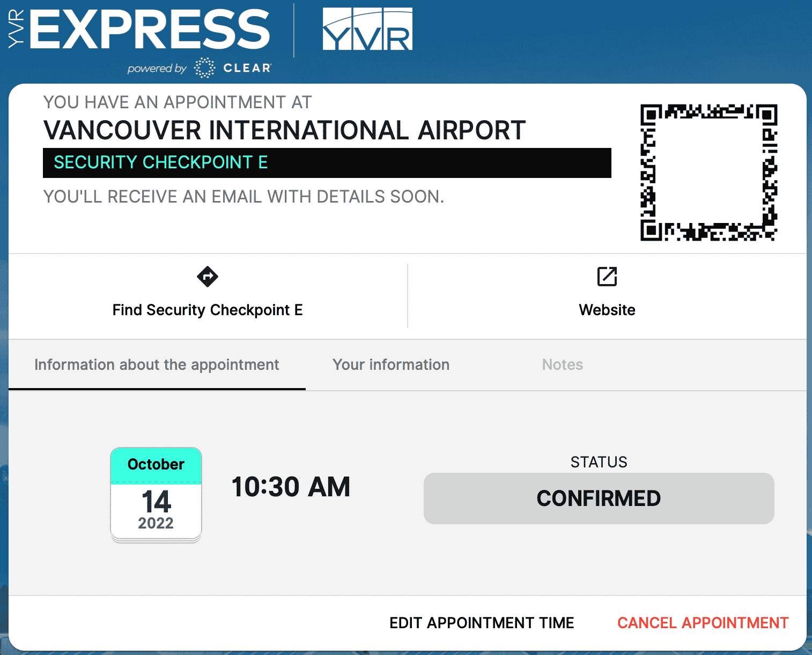Click the directions diamond icon
Viewport: 812px width, 655px height.
click(208, 277)
